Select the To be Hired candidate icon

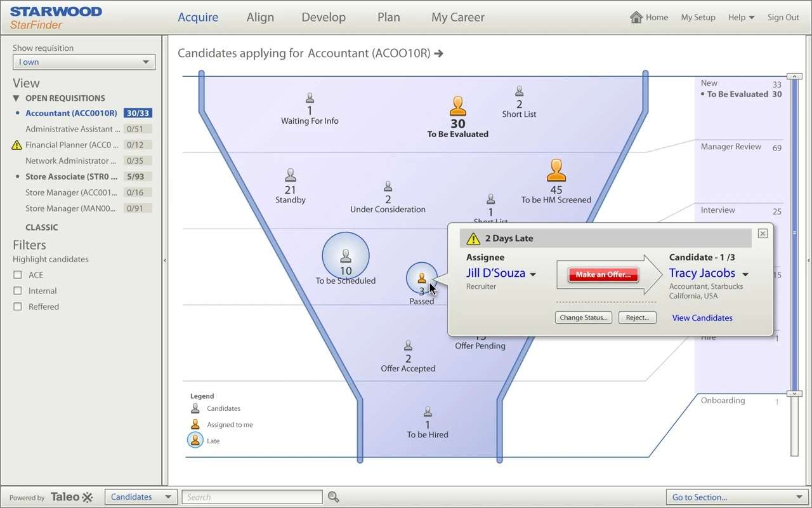tap(428, 412)
